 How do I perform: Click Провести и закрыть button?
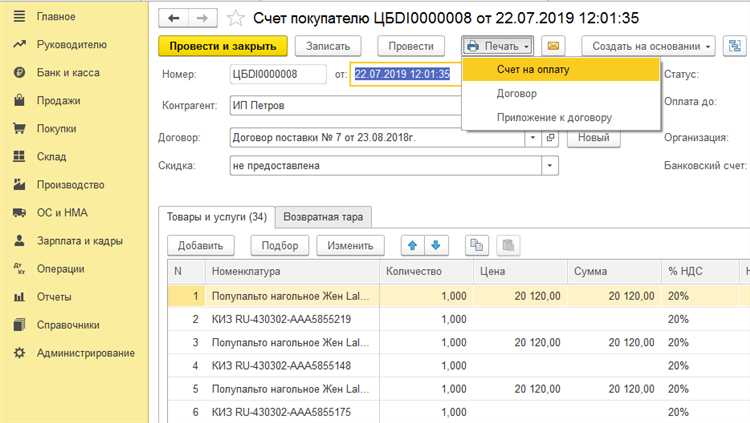(x=223, y=46)
